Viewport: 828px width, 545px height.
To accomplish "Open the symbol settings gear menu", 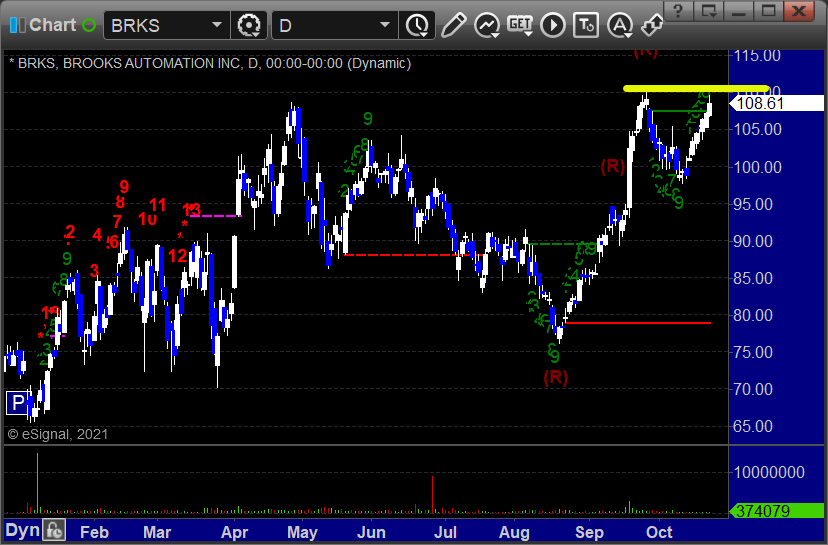I will click(x=249, y=25).
